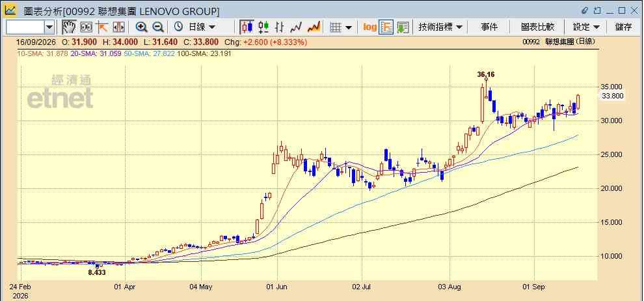Click the chart analysis window icon

(x=10, y=10)
